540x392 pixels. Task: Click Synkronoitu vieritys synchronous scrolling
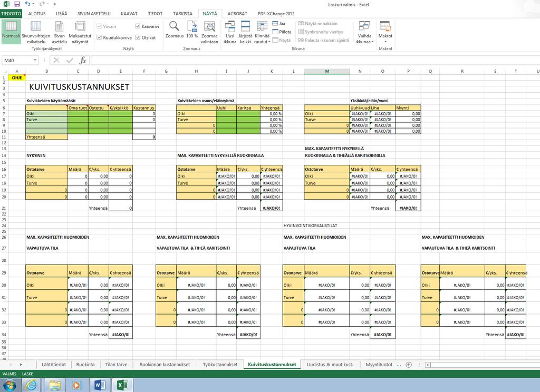(320, 32)
